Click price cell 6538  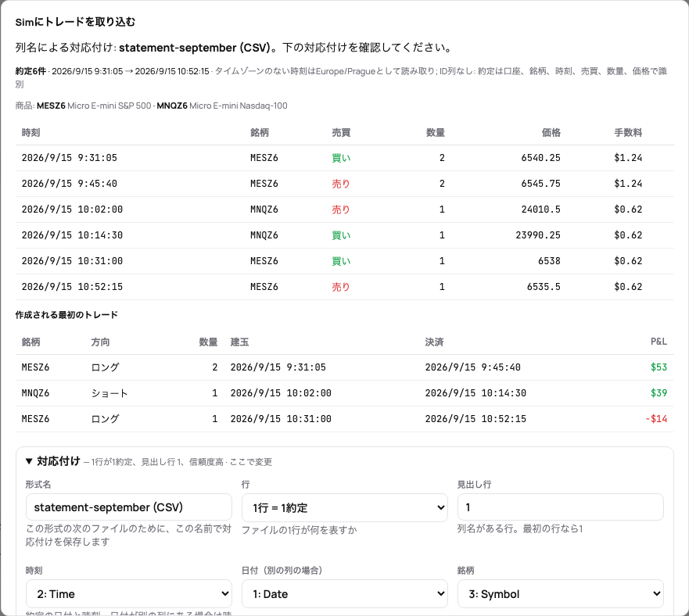pyautogui.click(x=549, y=261)
